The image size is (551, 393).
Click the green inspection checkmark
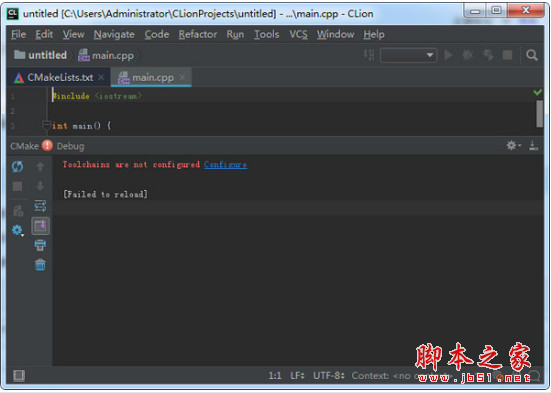tap(537, 92)
